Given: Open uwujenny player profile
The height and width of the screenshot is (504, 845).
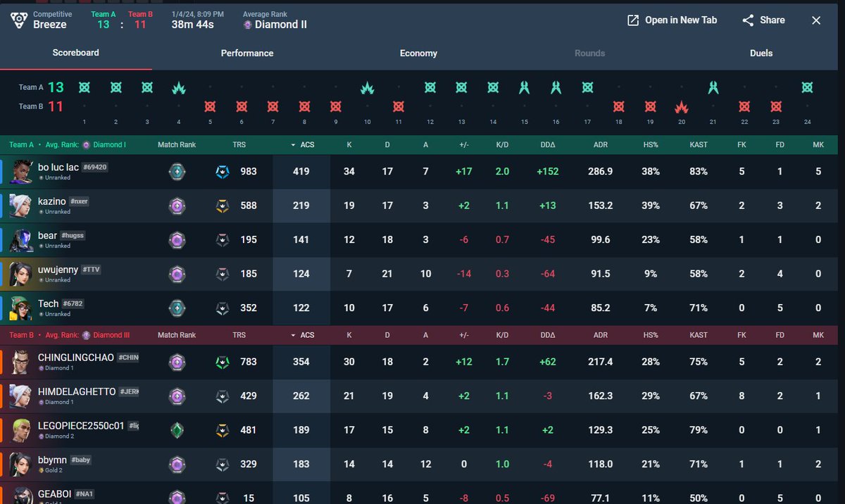Looking at the screenshot, I should click(58, 270).
